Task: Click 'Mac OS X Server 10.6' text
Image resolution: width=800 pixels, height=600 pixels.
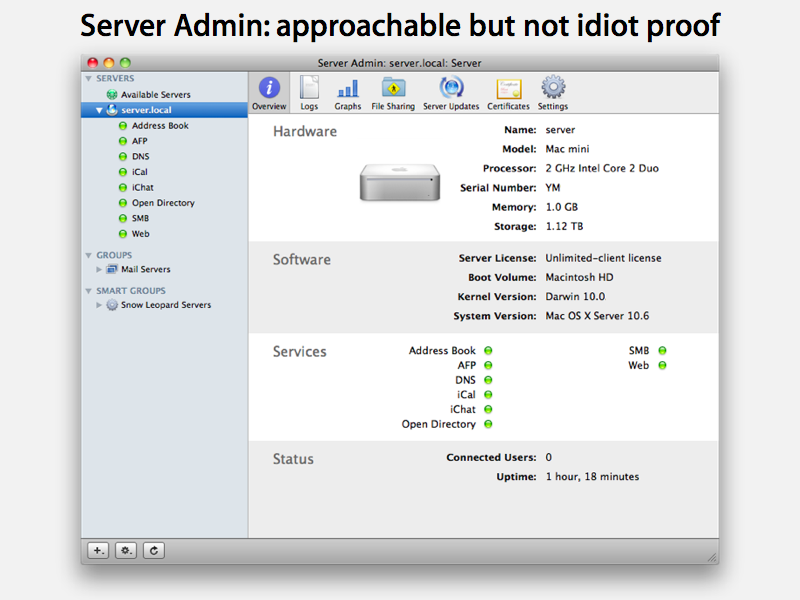Action: (x=597, y=316)
